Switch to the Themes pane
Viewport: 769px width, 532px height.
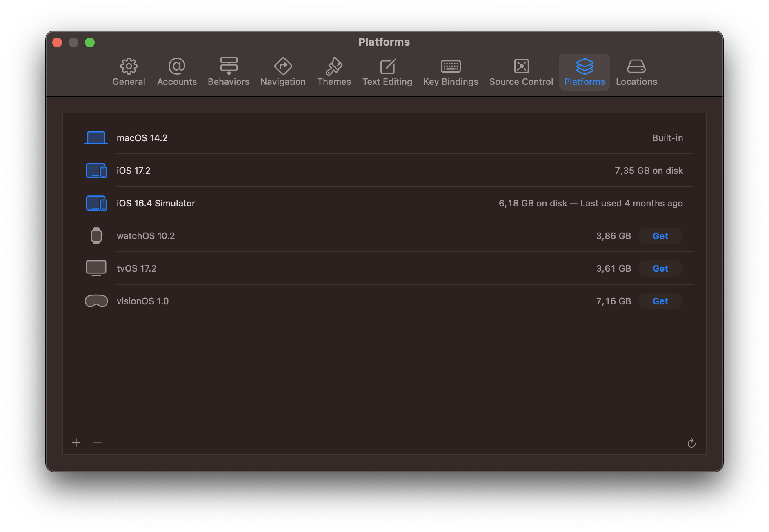point(334,72)
